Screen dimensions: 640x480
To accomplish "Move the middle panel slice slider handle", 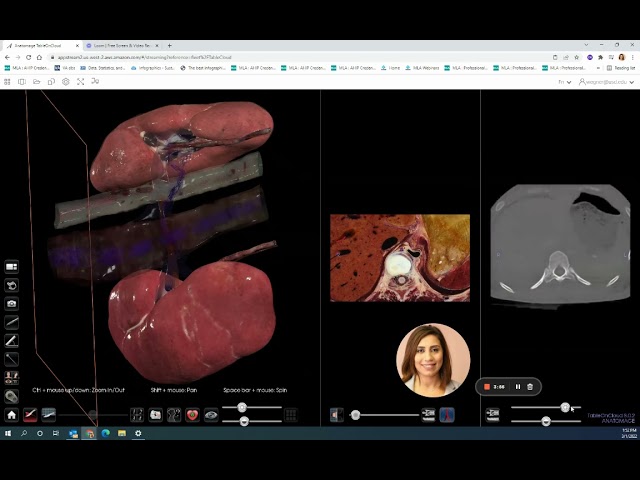I will tap(356, 415).
